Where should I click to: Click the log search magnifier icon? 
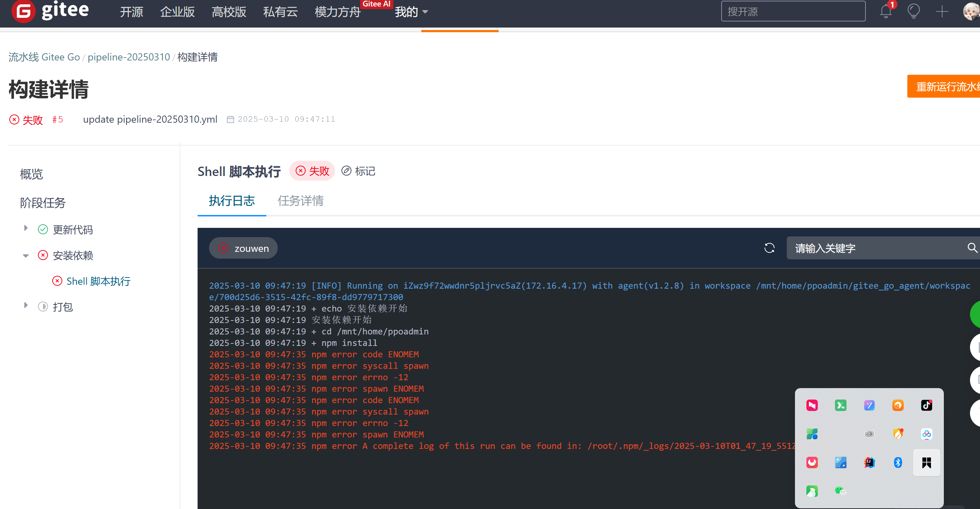click(x=972, y=248)
